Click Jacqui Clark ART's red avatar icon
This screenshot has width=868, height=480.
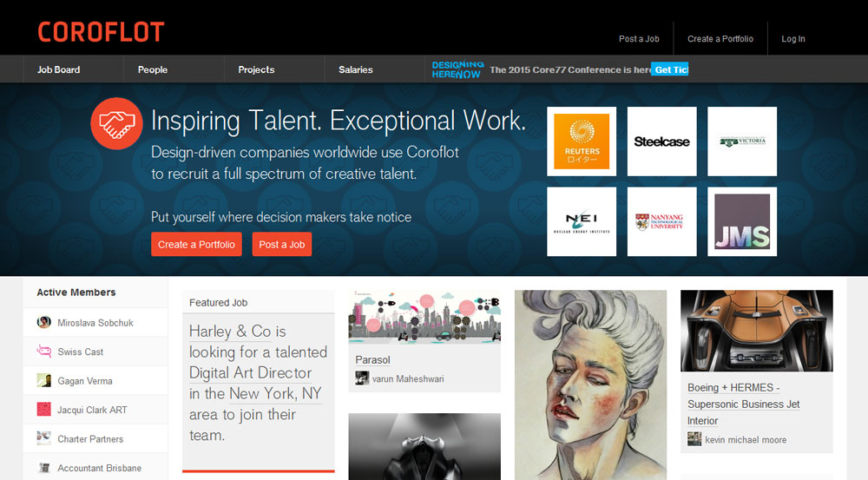(43, 409)
